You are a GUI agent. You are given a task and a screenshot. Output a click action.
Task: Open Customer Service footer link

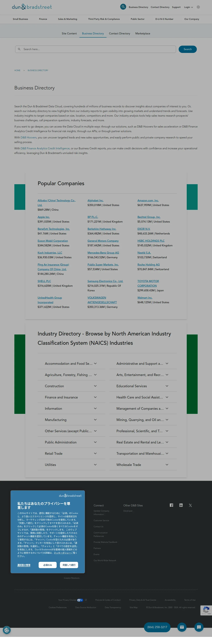[x=101, y=520]
